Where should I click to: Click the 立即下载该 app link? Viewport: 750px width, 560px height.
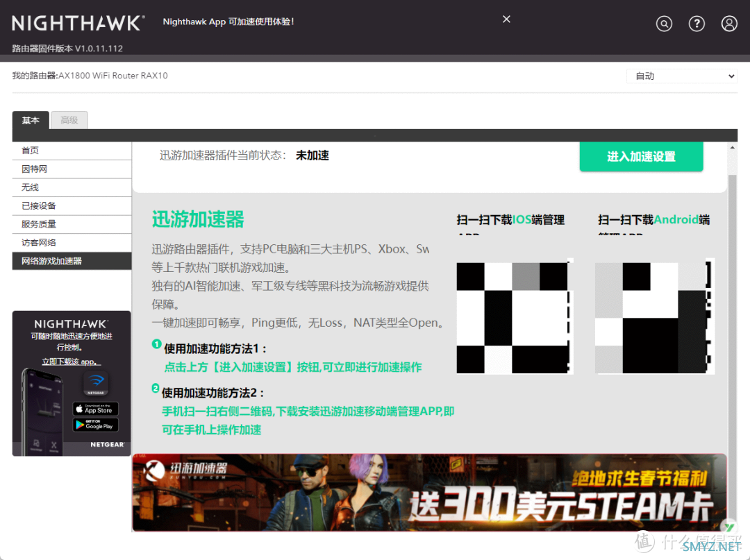(72, 362)
